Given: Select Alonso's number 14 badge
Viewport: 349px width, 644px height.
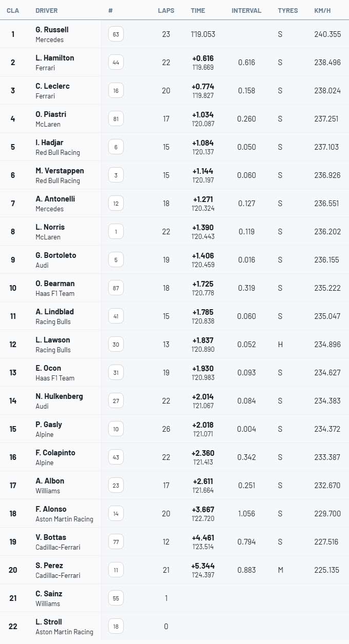Looking at the screenshot, I should pos(116,514).
